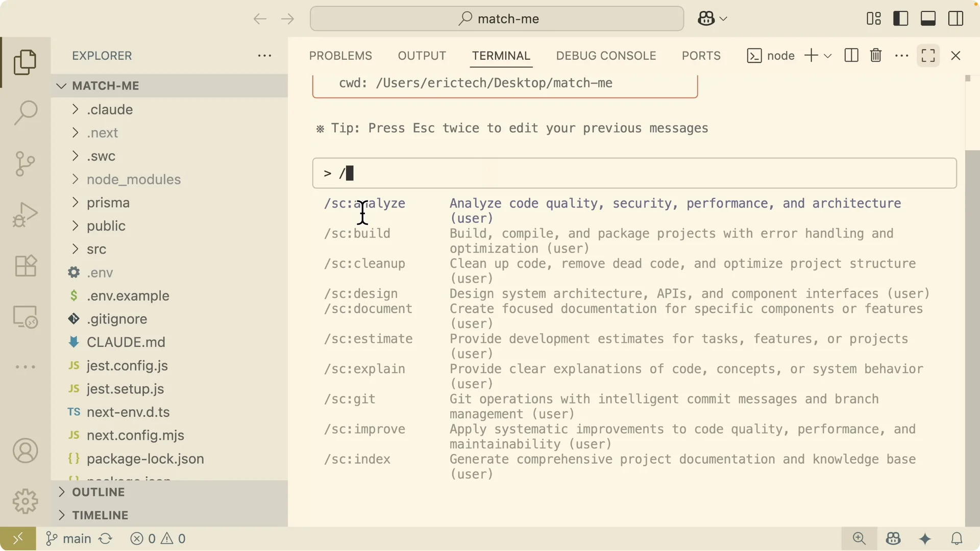
Task: Switch to the Terminal tab
Action: (x=501, y=56)
